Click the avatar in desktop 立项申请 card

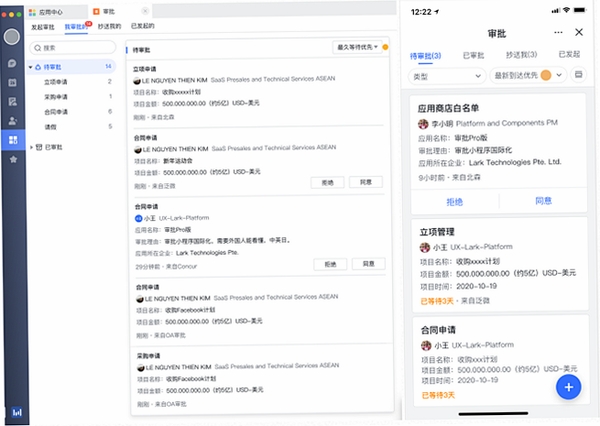coord(137,81)
